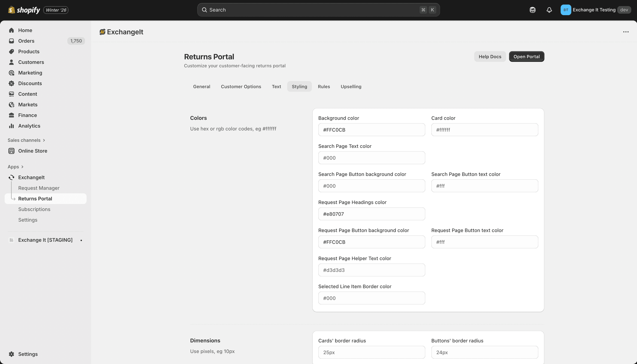Open the Home sidebar icon
Screen dimensions: 637x364
tap(11, 30)
